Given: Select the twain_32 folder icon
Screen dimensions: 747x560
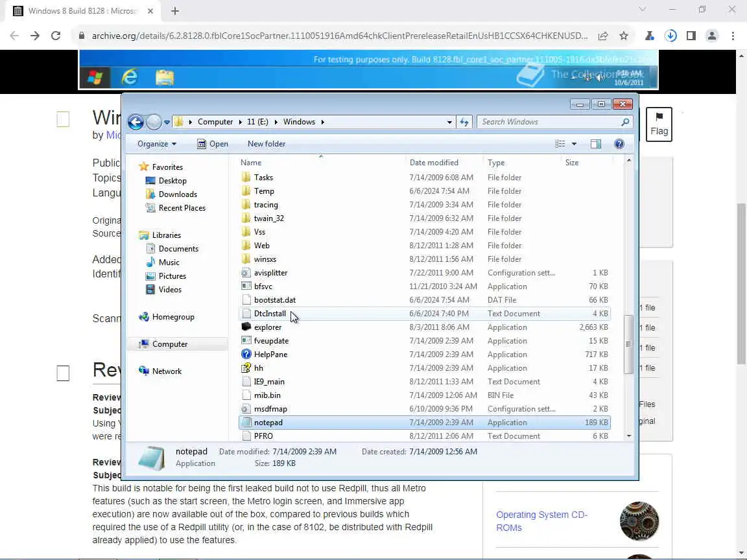Looking at the screenshot, I should [246, 218].
